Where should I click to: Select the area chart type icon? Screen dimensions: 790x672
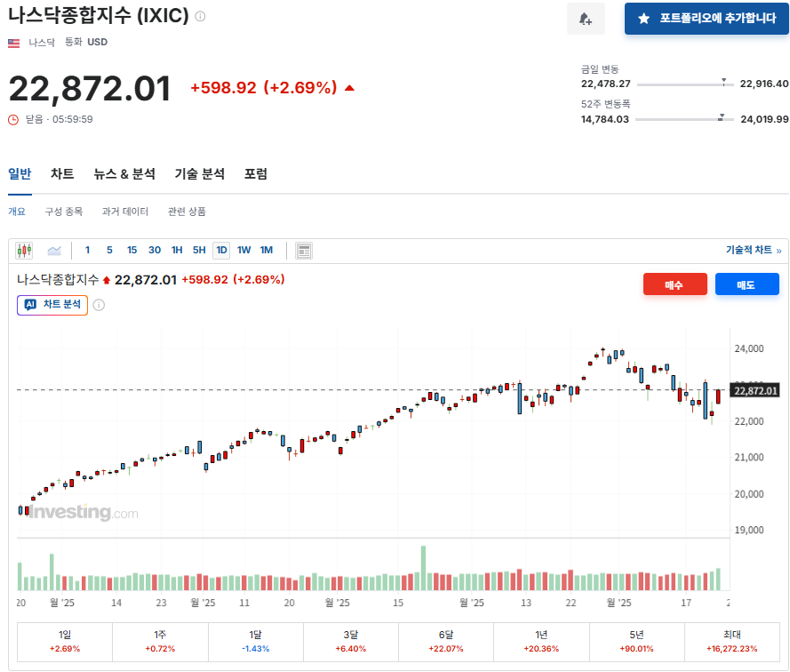pos(54,250)
